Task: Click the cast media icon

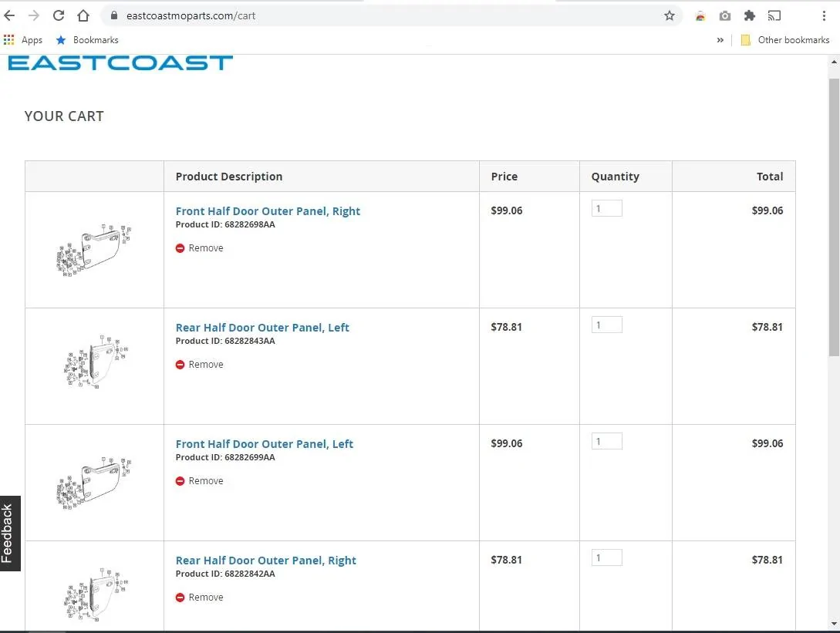Action: [774, 15]
